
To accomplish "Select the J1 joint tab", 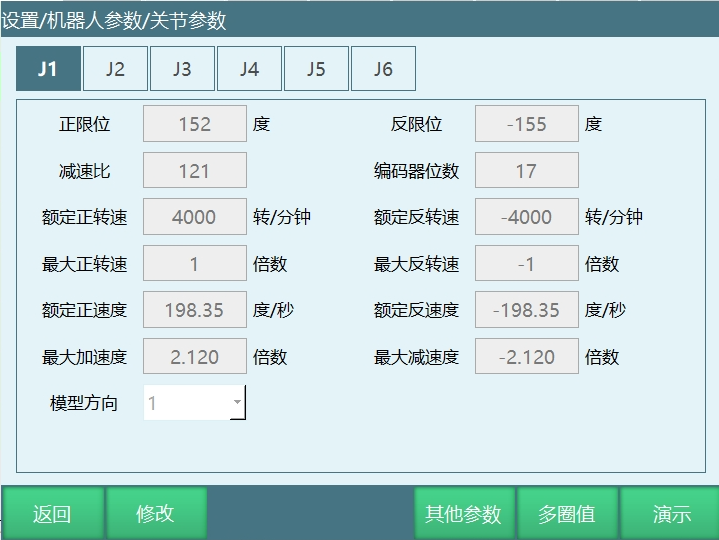I will pyautogui.click(x=48, y=69).
